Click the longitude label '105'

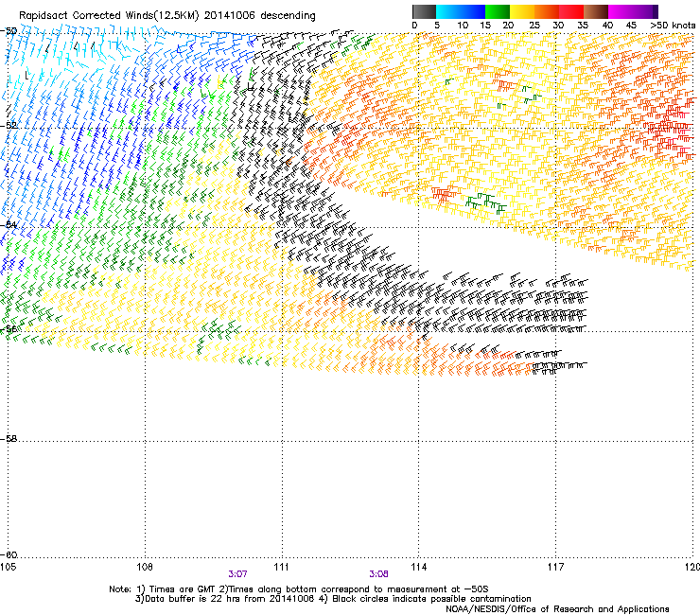(8, 567)
